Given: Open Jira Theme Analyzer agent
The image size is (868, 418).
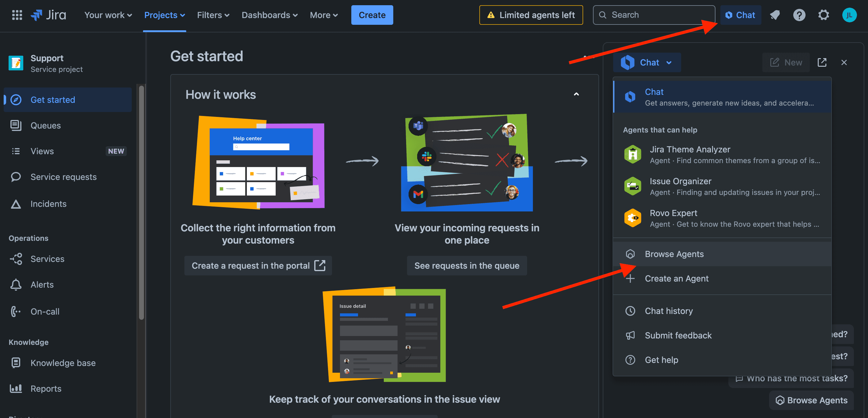Looking at the screenshot, I should [x=722, y=155].
